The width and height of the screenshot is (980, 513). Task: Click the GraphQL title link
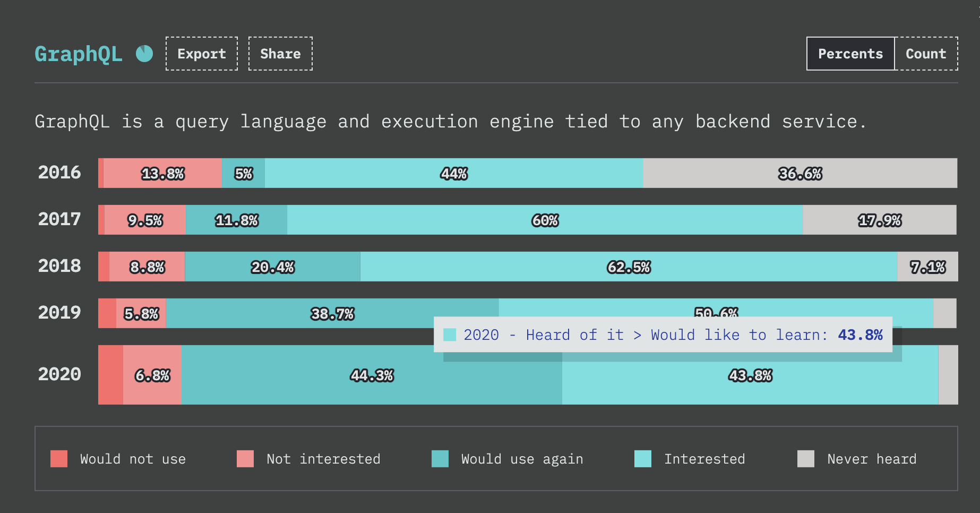79,54
